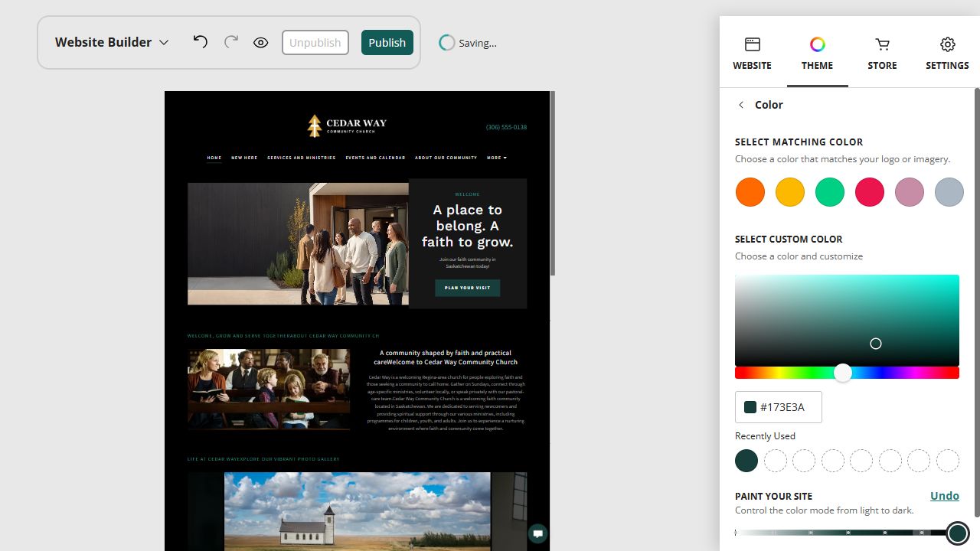This screenshot has width=980, height=551.
Task: Select the prairie church gallery photo
Action: coord(358,511)
